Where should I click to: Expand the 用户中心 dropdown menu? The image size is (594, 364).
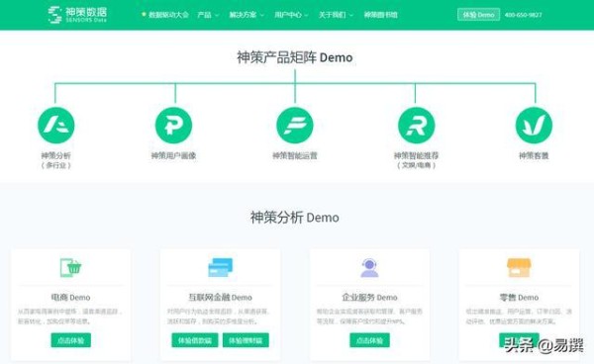tap(291, 15)
